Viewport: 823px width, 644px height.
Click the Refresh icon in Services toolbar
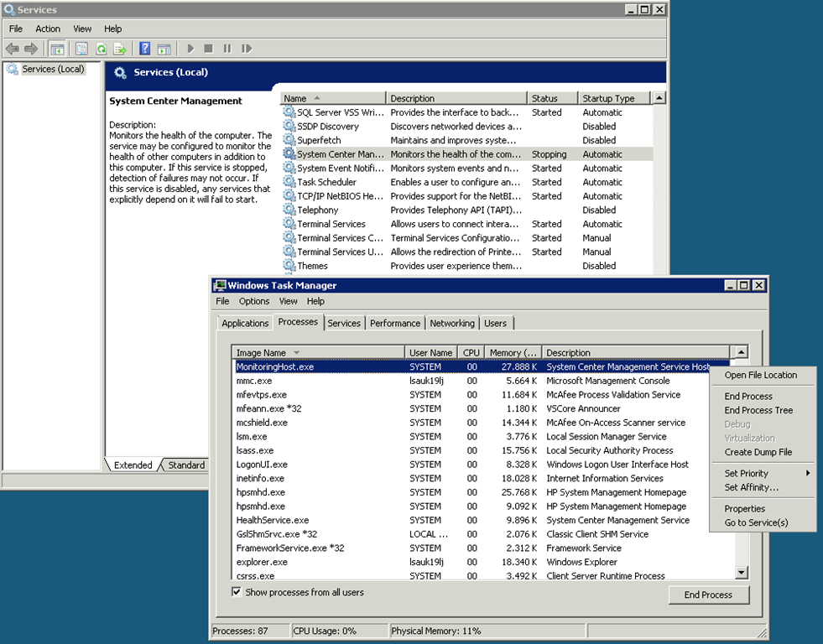(x=101, y=49)
